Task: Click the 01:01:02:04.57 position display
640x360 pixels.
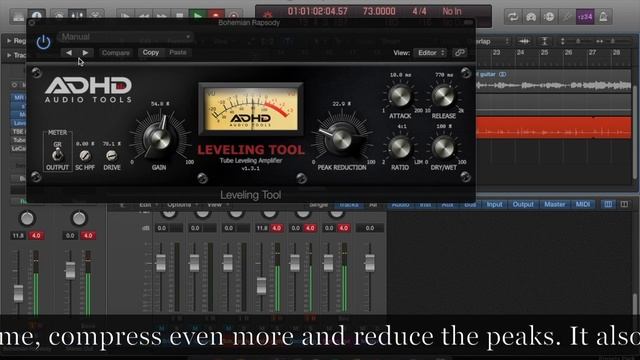Action: 318,11
